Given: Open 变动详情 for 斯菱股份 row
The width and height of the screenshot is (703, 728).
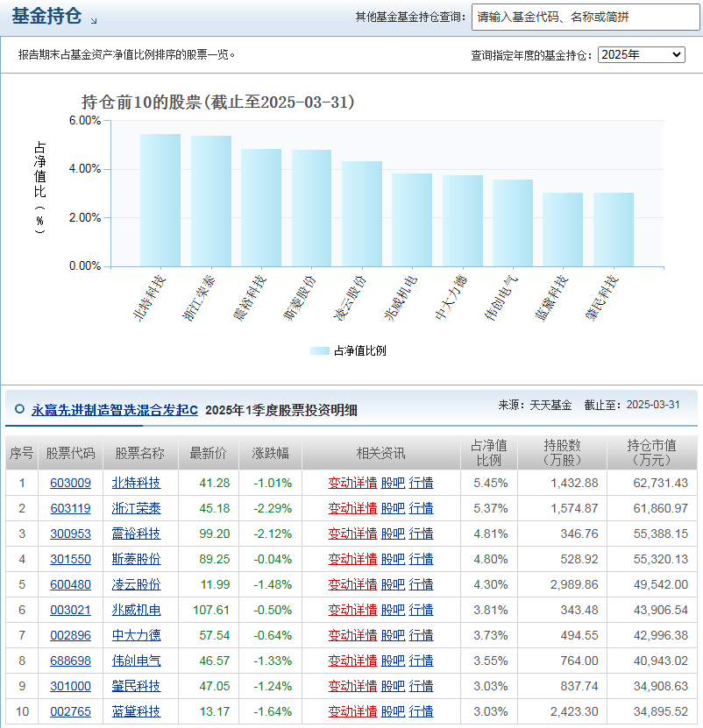Looking at the screenshot, I should click(x=352, y=559).
